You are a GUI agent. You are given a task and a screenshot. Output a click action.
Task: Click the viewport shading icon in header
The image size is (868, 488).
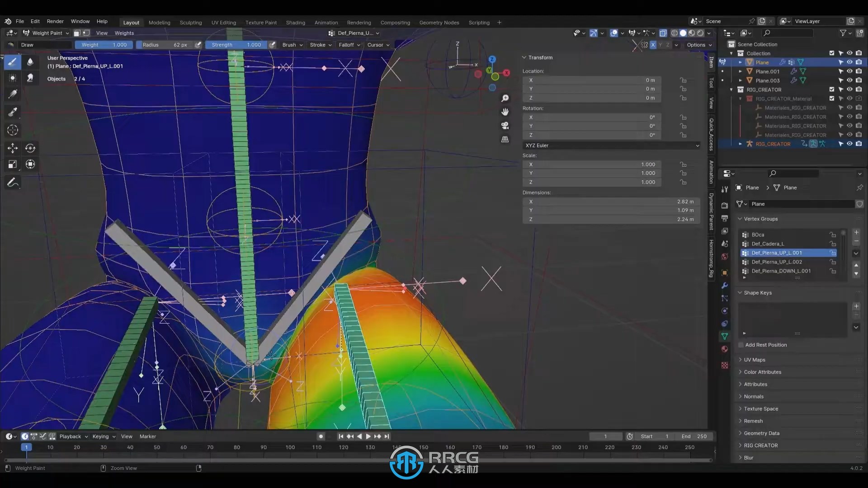682,33
